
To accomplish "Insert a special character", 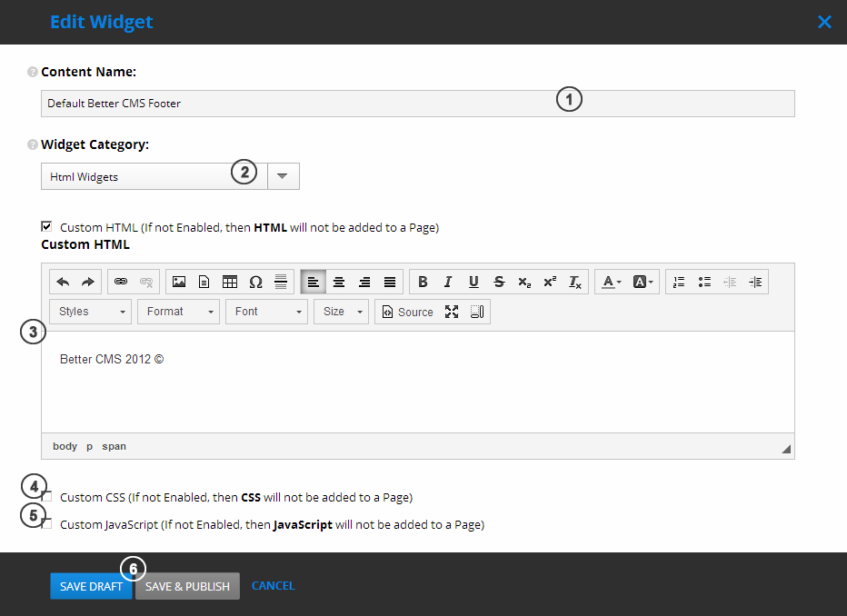I will 255,282.
